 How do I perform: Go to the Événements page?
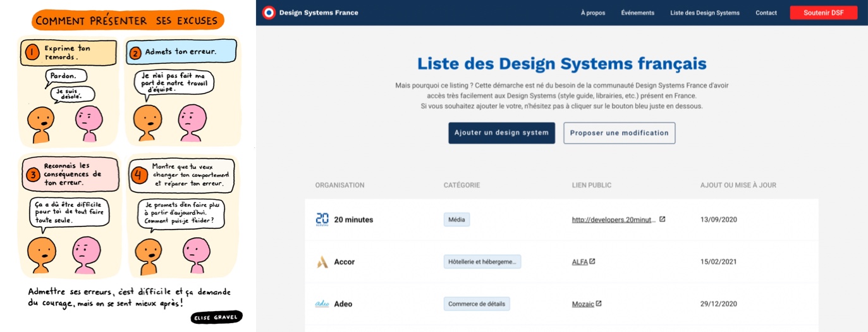(637, 13)
